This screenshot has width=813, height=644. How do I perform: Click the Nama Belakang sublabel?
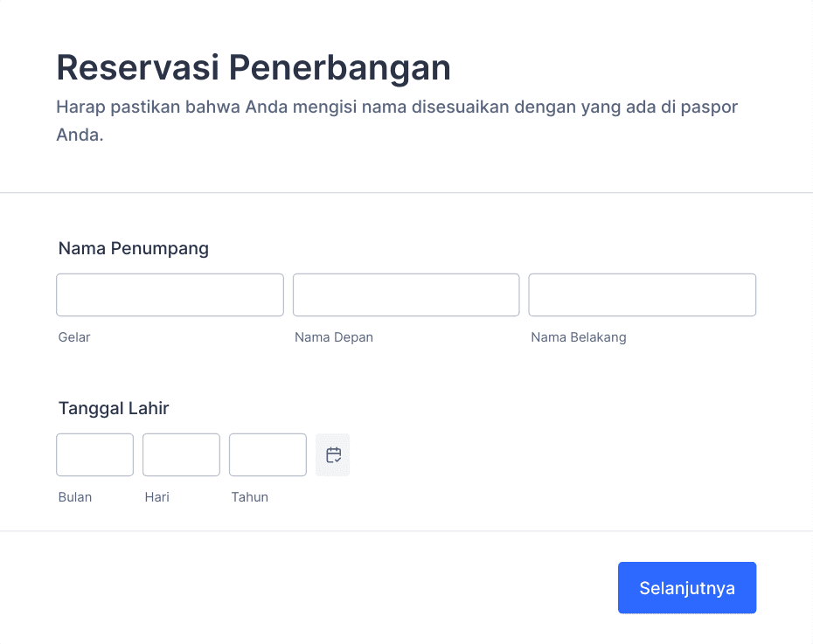click(x=579, y=337)
